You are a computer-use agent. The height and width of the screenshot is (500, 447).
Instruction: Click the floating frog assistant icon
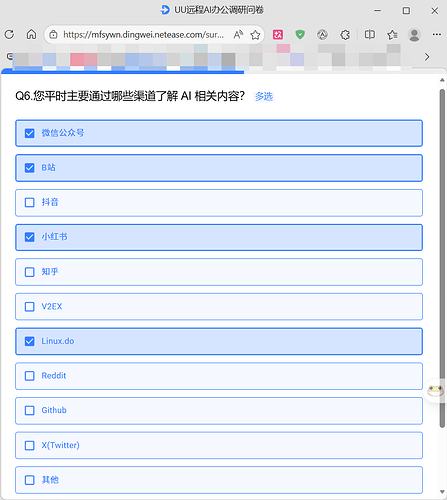point(435,390)
